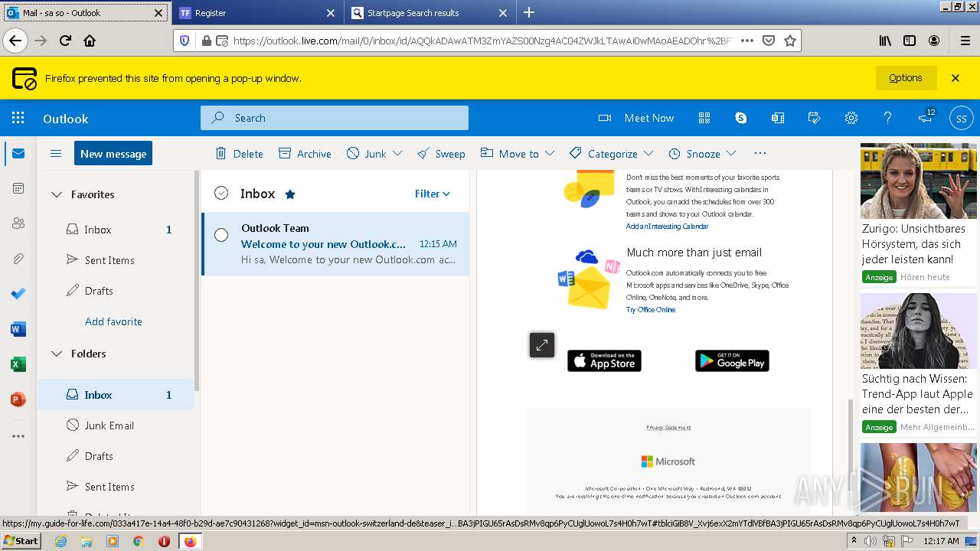Viewport: 980px width, 551px height.
Task: Click the pop-up blocker Options button
Action: [x=906, y=78]
